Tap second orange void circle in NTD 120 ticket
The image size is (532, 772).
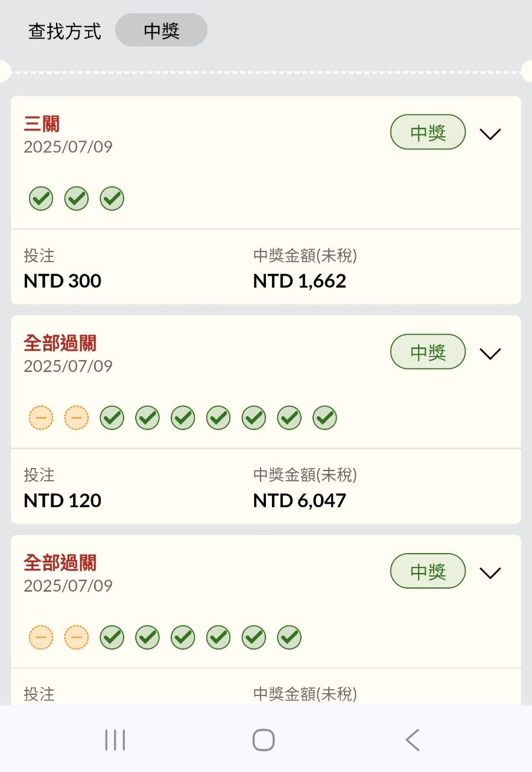tap(77, 417)
